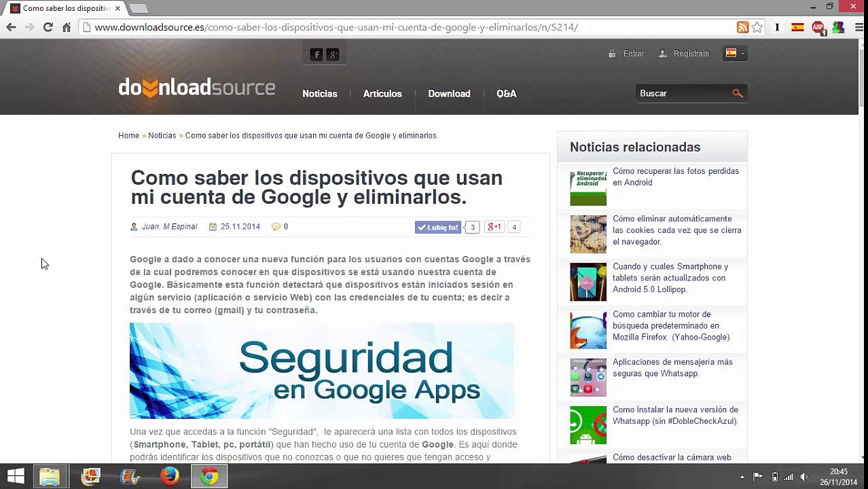868x489 pixels.
Task: Click the downloadsource logo
Action: click(x=197, y=88)
